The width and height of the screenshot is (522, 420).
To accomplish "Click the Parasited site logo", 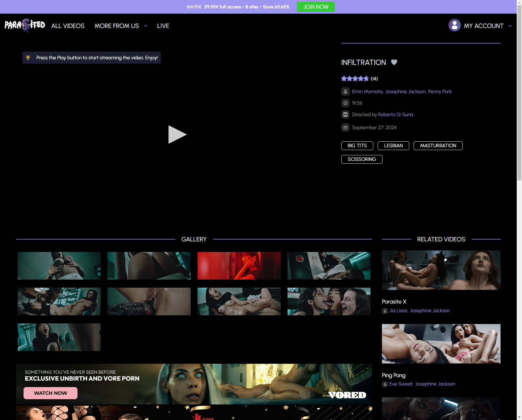I will click(25, 25).
